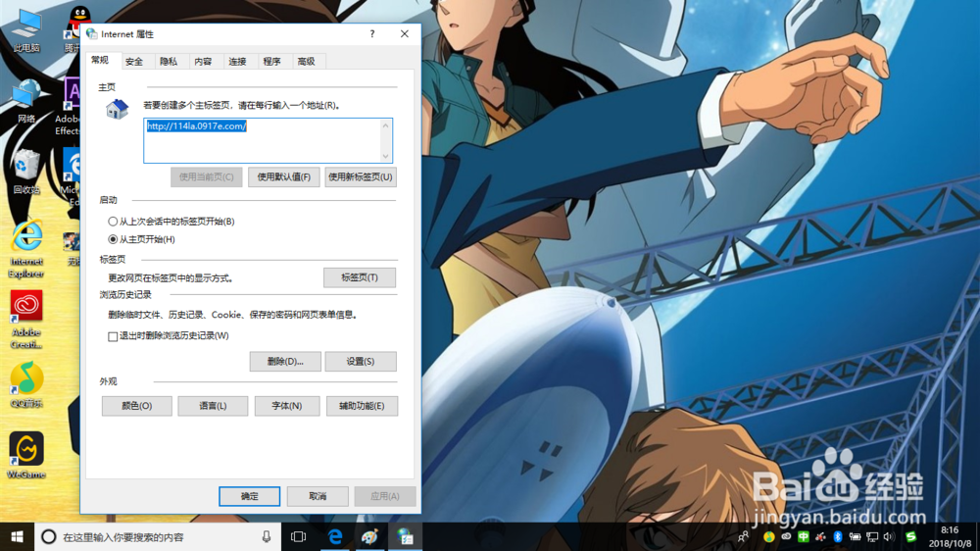Open the 设置(S) history settings button
Image resolution: width=980 pixels, height=551 pixels.
360,362
